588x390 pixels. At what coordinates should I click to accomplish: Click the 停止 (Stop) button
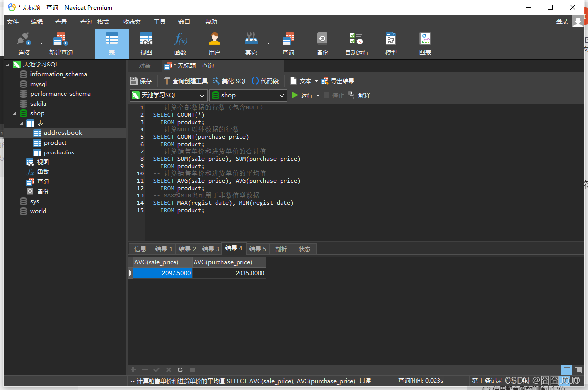334,96
